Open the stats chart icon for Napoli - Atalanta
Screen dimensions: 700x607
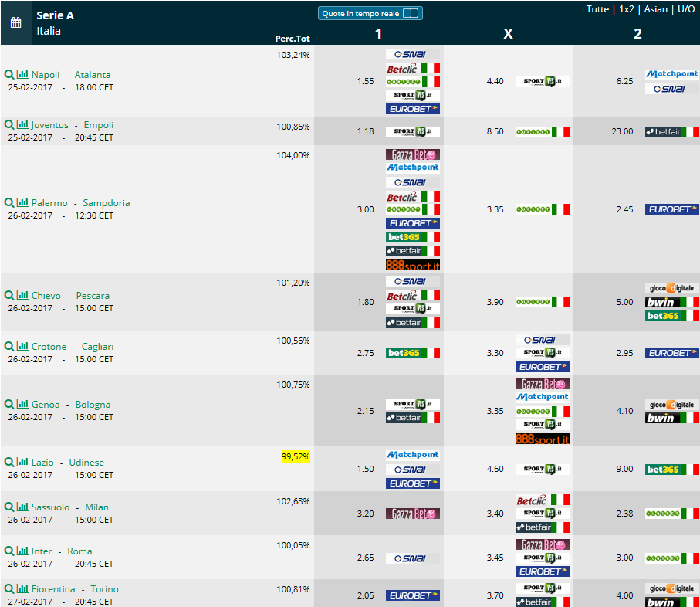(x=22, y=74)
